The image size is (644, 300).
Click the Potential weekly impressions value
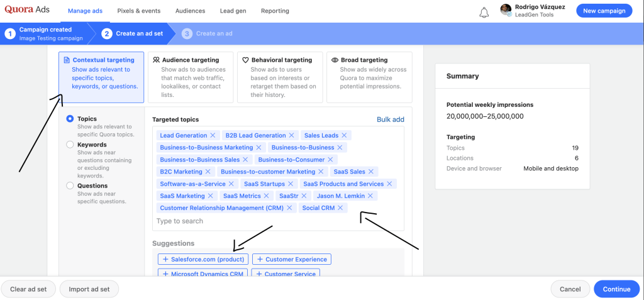click(x=485, y=116)
